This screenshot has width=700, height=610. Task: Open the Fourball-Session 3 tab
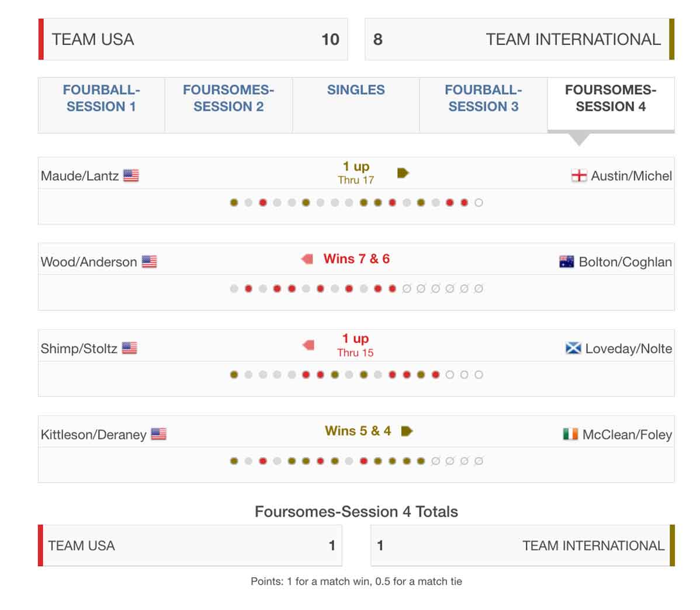pos(483,98)
